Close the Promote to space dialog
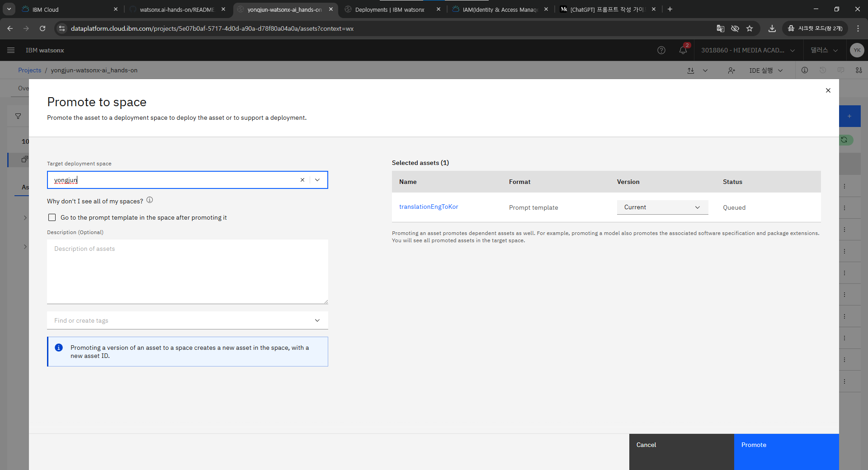Screen dimensions: 868x470 click(x=828, y=90)
